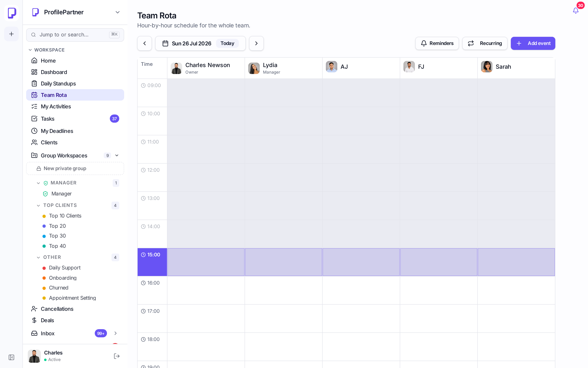Go to next day with right arrow
This screenshot has width=588, height=368.
point(256,43)
